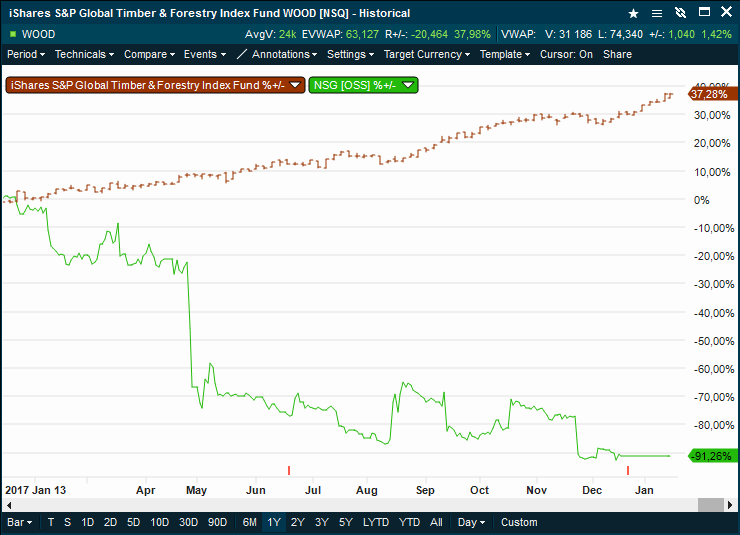Toggle Cursor: On setting
The image size is (740, 535).
pyautogui.click(x=566, y=54)
